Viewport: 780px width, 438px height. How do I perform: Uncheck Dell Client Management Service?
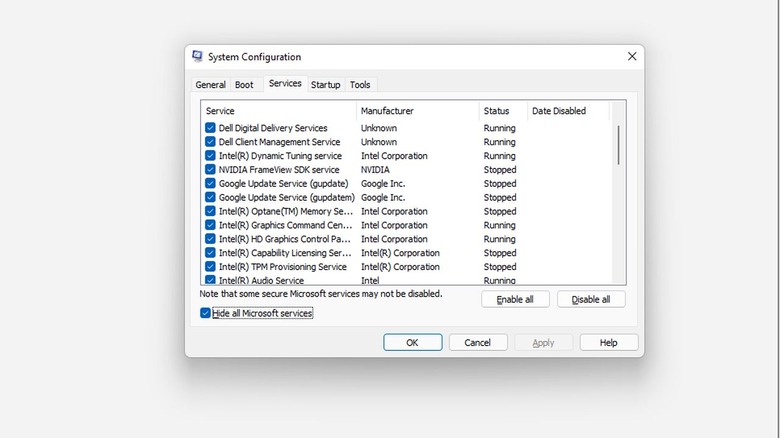pos(210,142)
